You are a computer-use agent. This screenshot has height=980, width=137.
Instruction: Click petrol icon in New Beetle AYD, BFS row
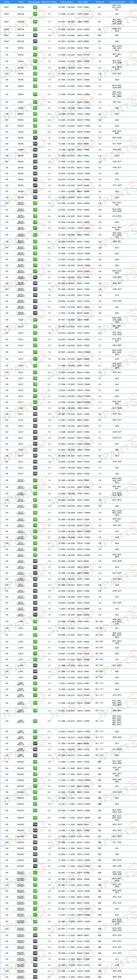(x=35, y=695)
